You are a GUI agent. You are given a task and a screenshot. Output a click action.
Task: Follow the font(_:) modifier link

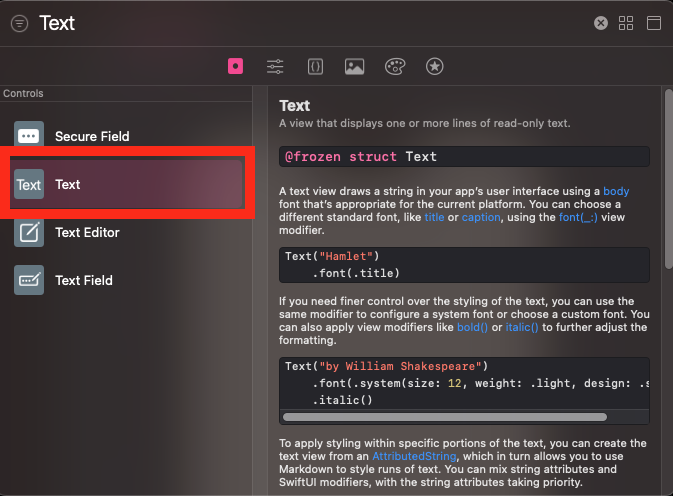point(578,218)
